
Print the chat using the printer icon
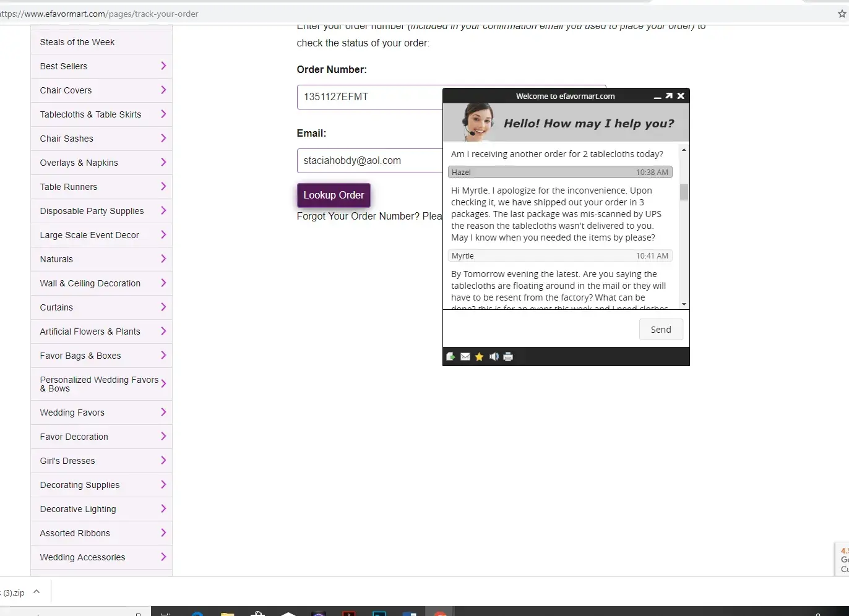click(508, 357)
